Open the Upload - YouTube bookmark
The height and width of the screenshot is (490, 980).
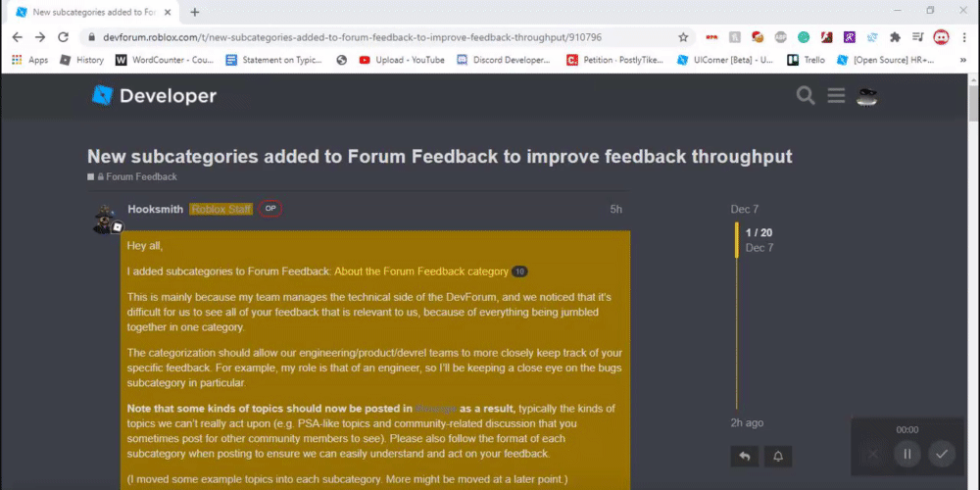point(402,60)
